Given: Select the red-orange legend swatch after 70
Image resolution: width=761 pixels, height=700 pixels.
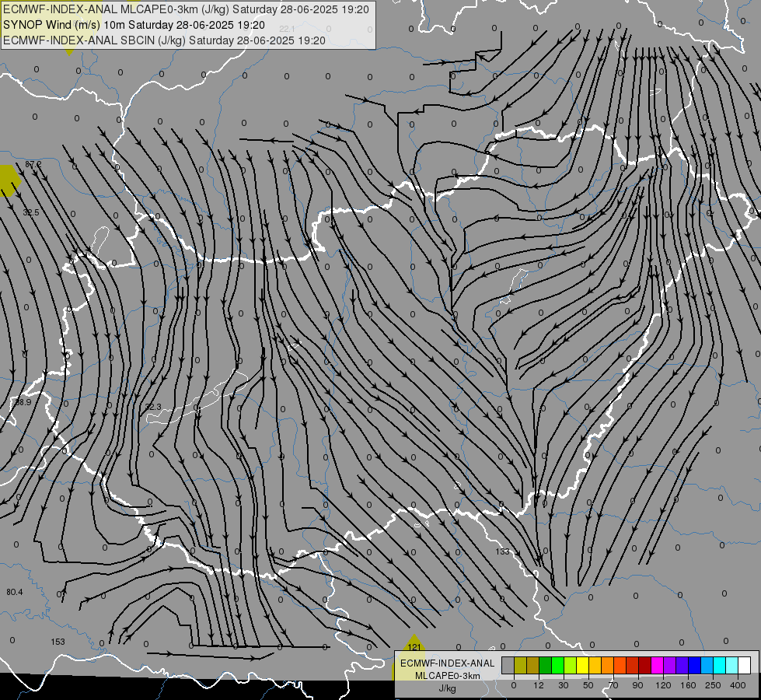Looking at the screenshot, I should (620, 665).
